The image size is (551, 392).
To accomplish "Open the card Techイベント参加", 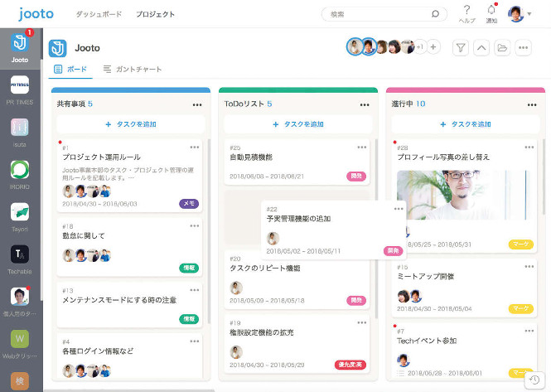I will [464, 351].
